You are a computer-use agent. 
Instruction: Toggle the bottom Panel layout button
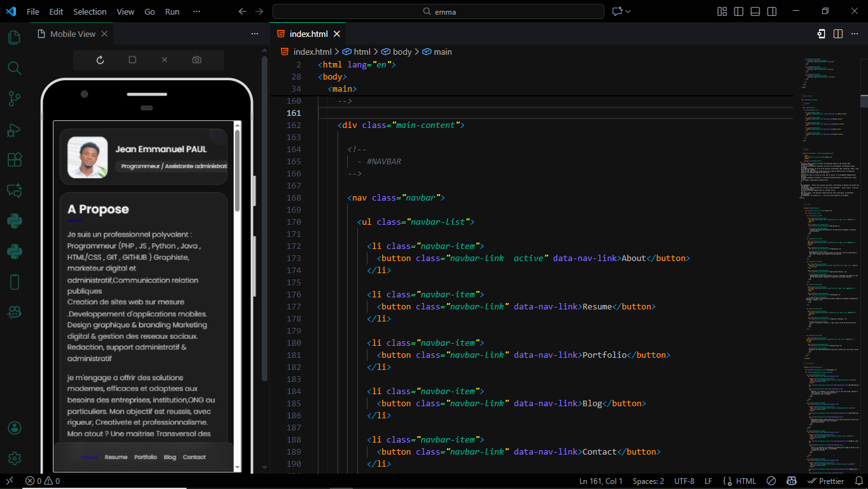(755, 11)
